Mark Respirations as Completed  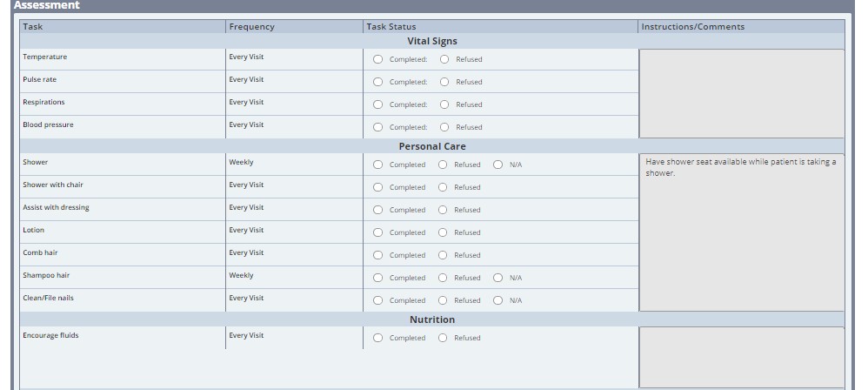[x=377, y=104]
